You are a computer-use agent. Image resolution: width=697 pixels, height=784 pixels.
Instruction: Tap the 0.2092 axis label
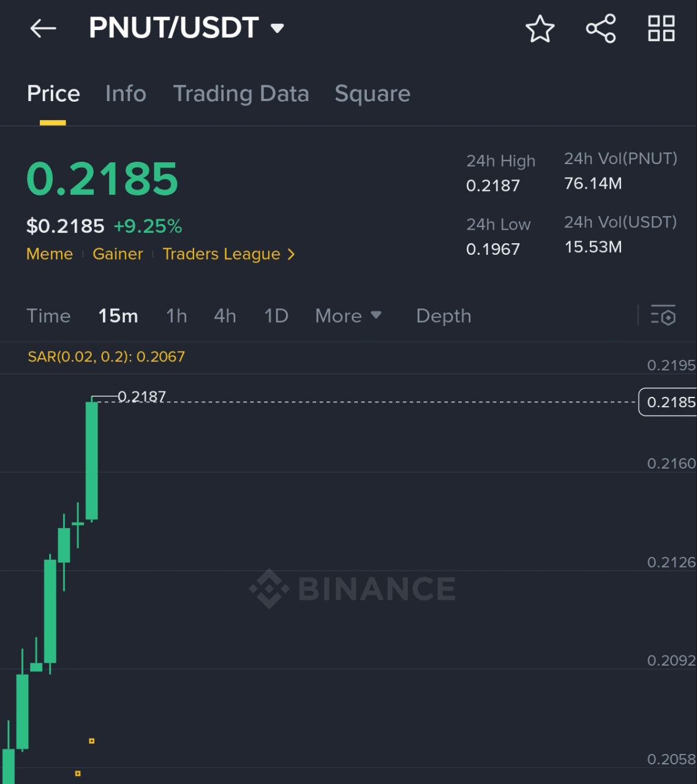tap(671, 660)
